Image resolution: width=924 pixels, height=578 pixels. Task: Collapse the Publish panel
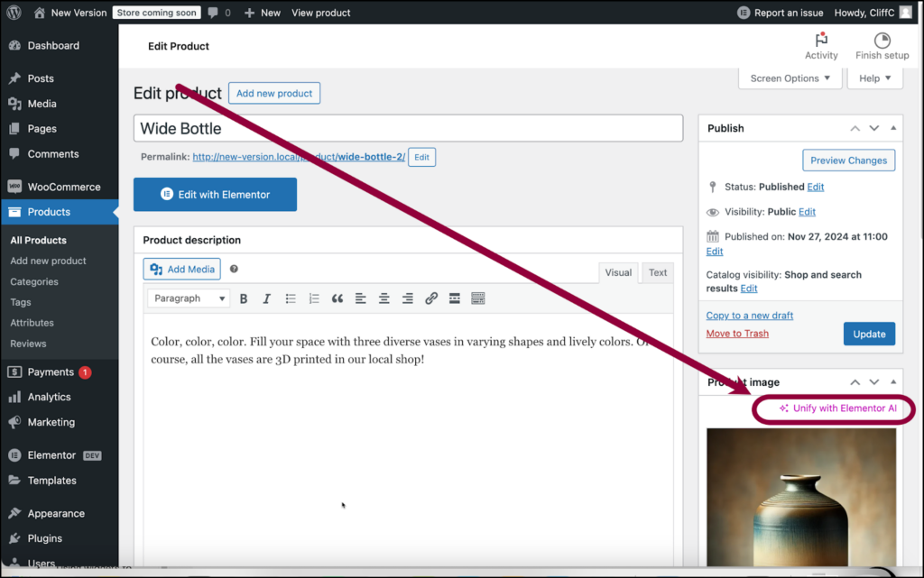892,128
